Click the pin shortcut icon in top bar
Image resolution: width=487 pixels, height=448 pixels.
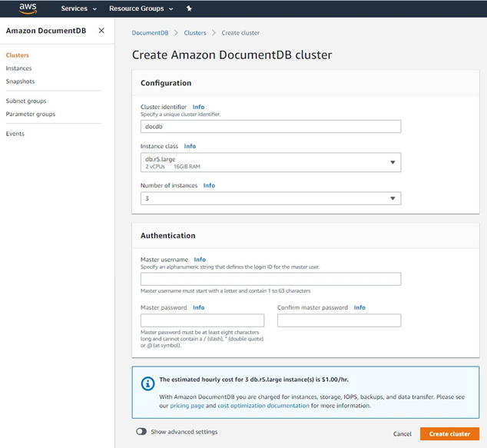coord(190,8)
